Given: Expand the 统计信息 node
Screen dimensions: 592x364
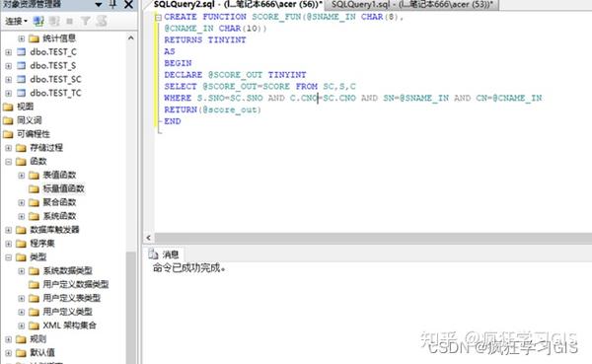Looking at the screenshot, I should click(22, 38).
